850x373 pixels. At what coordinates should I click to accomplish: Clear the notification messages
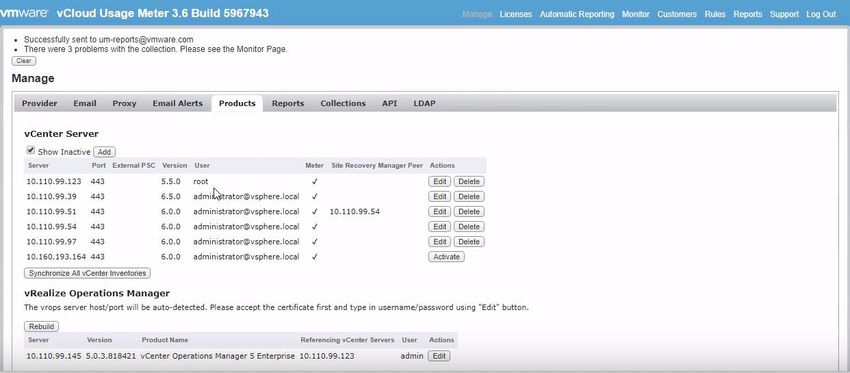24,61
